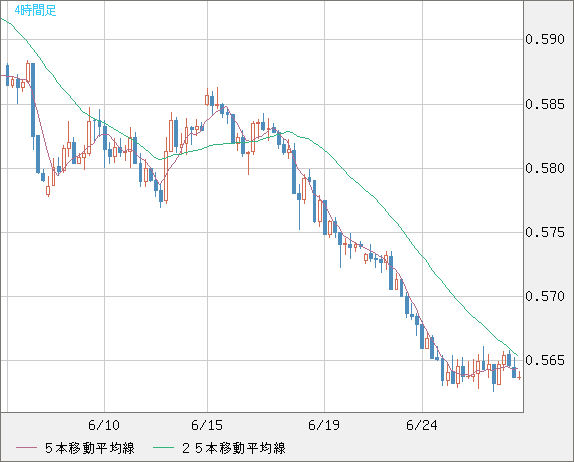Click the 6/19 date axis label
574x462 pixels.
324,425
